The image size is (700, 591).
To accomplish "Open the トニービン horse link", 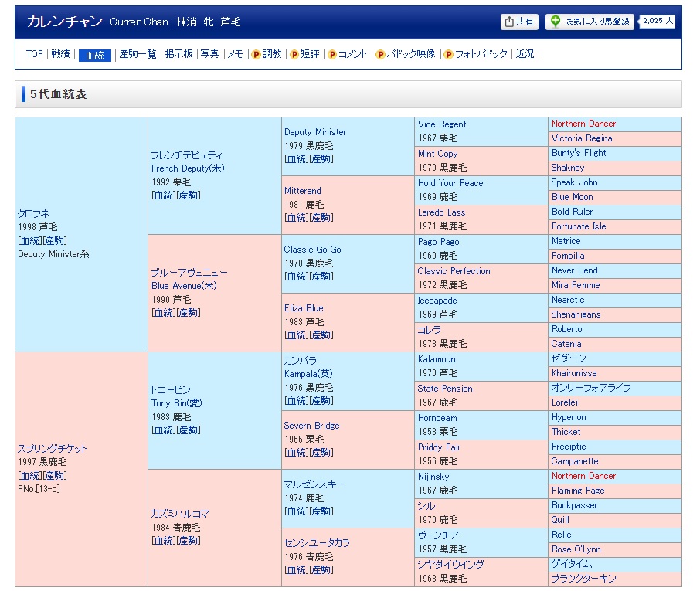I will tap(171, 390).
